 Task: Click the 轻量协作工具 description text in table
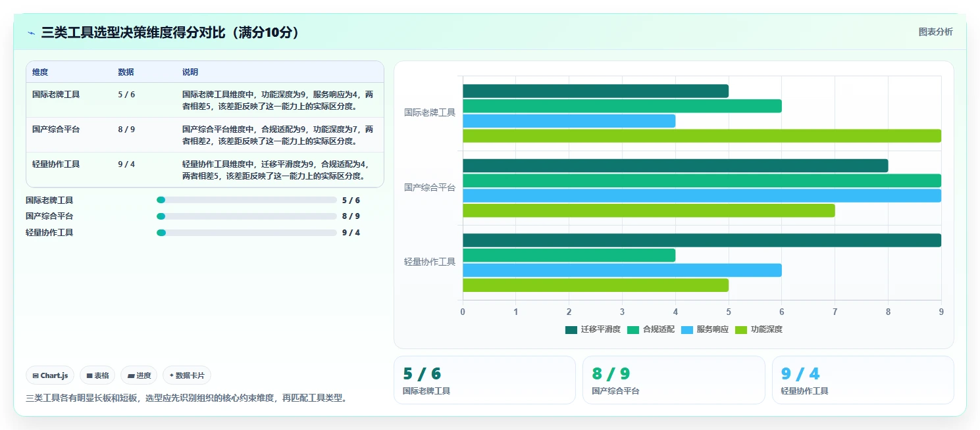click(x=276, y=170)
